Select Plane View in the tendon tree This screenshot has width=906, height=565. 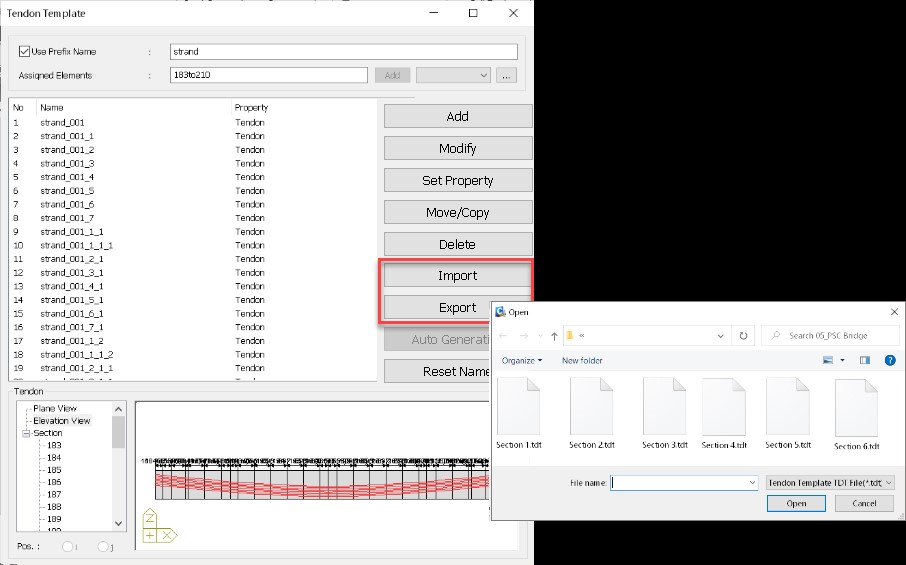click(x=55, y=408)
